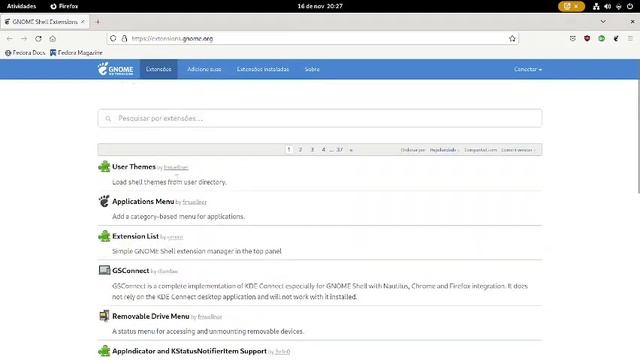Open the clock showing 16 de nov 20:27
640x360 pixels.
pyautogui.click(x=320, y=6)
